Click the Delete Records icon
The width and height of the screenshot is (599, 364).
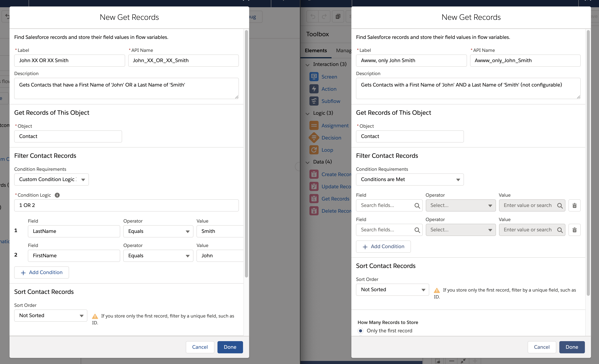click(x=314, y=211)
